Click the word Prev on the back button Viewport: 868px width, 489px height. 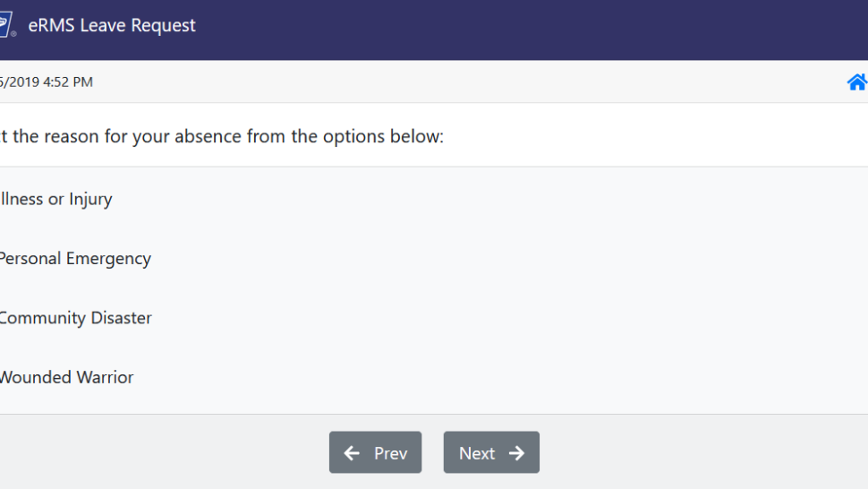point(391,453)
